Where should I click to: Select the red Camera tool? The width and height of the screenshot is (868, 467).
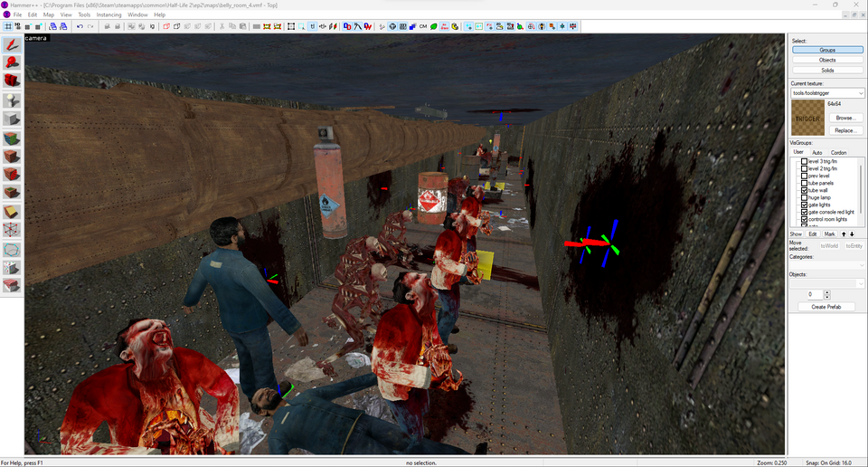click(x=12, y=81)
